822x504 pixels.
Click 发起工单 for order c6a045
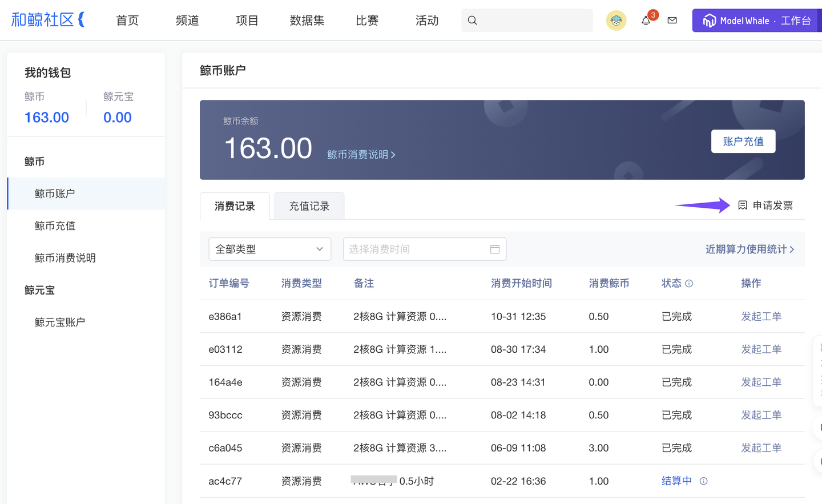(x=761, y=448)
